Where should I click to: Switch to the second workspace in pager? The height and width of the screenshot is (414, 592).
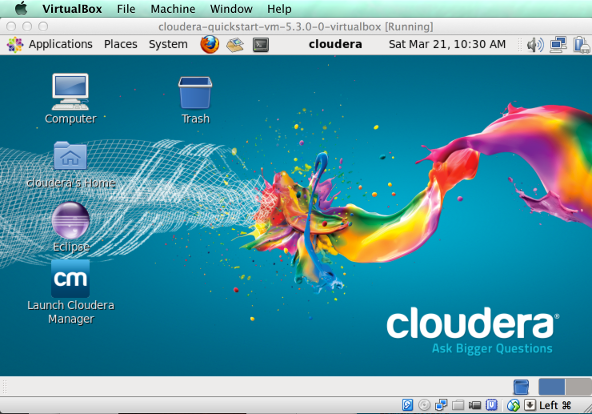tap(578, 386)
